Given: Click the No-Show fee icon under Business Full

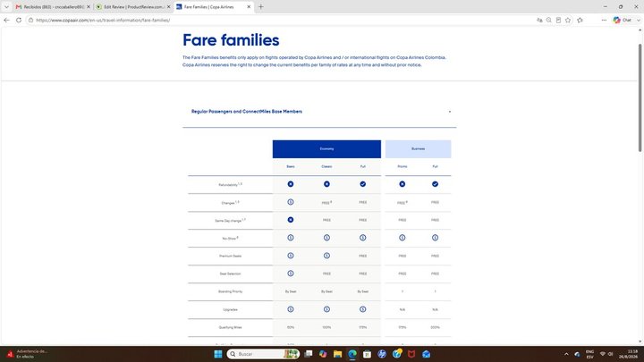Looking at the screenshot, I should 435,238.
